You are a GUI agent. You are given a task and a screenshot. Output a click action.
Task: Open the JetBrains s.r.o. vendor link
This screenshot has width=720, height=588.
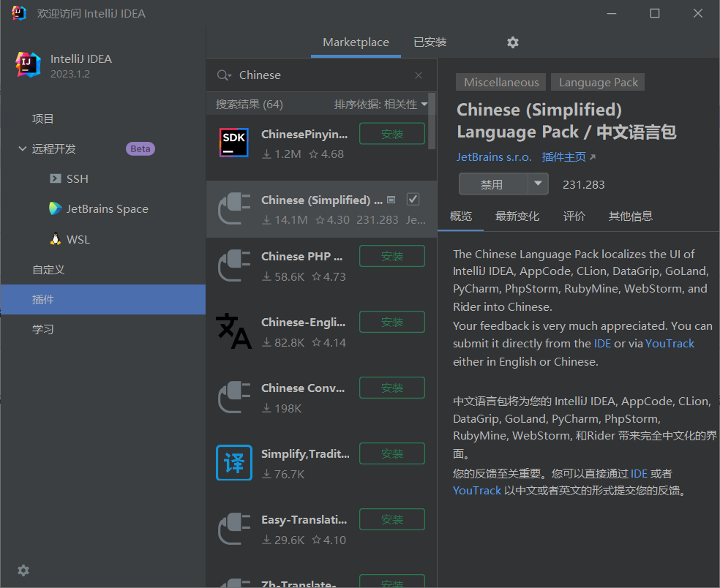[x=494, y=157]
